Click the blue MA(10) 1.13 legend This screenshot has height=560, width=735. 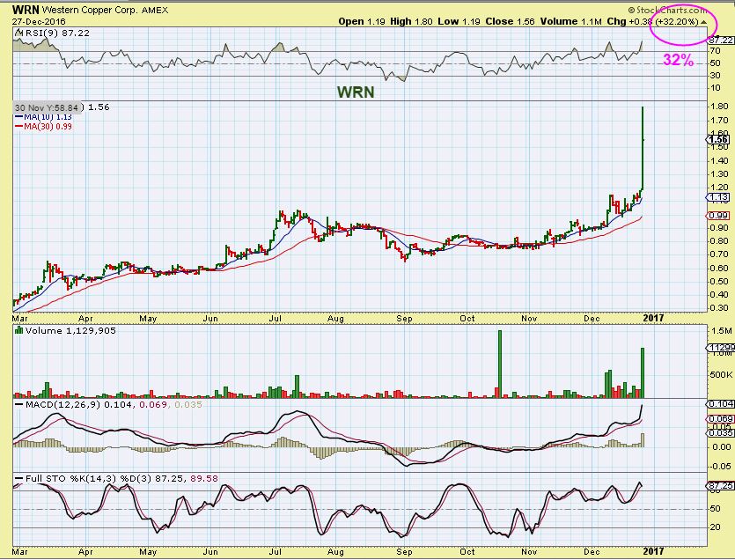pyautogui.click(x=44, y=117)
